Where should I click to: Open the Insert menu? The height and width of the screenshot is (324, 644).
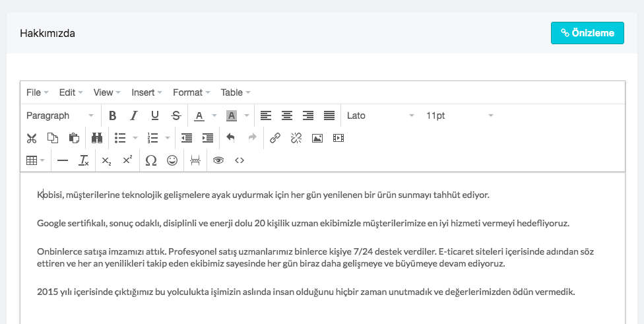pos(146,92)
